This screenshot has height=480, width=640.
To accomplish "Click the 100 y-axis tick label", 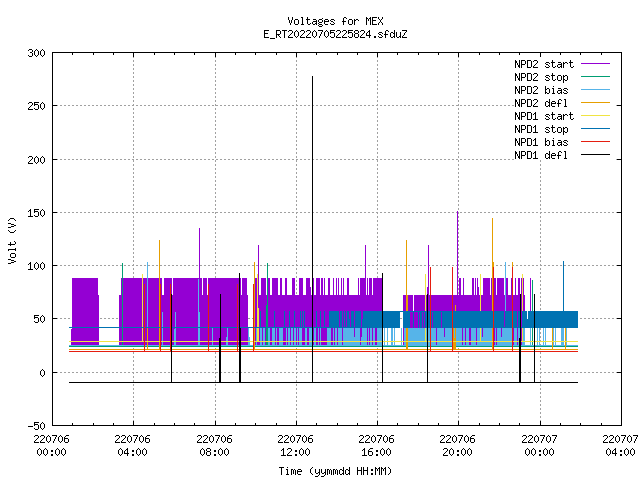I will pos(36,266).
